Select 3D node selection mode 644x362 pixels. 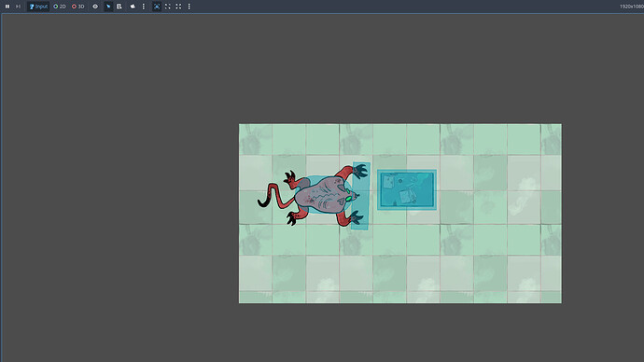(x=78, y=7)
